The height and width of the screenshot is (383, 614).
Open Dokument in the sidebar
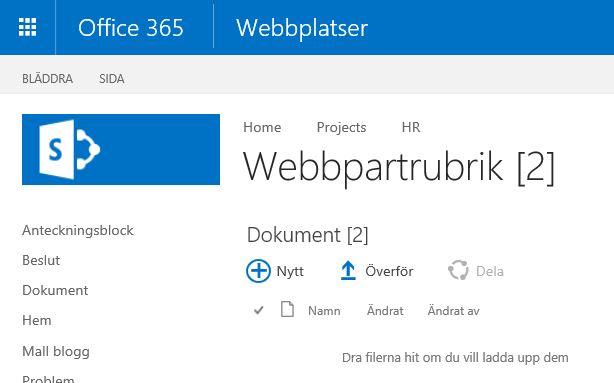click(x=55, y=290)
